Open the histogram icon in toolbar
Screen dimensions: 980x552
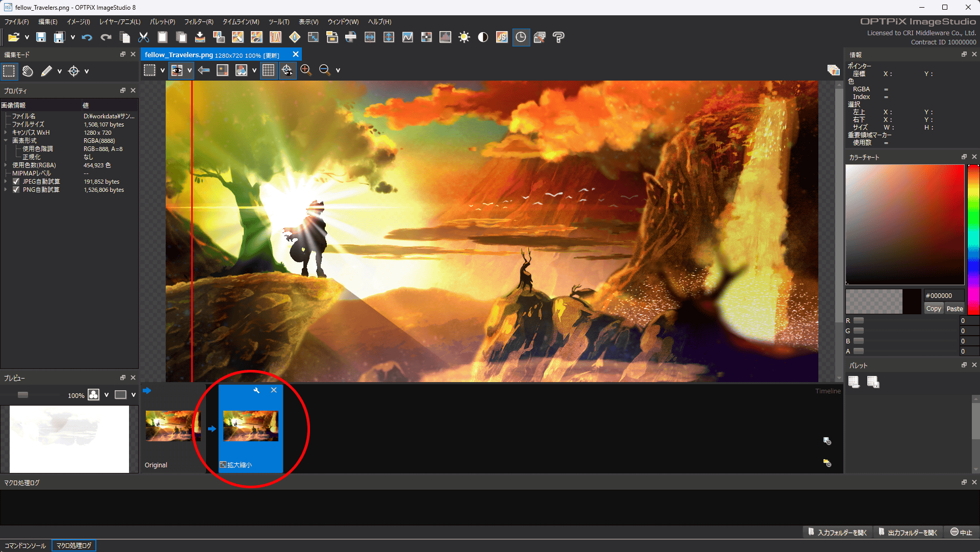(x=445, y=37)
